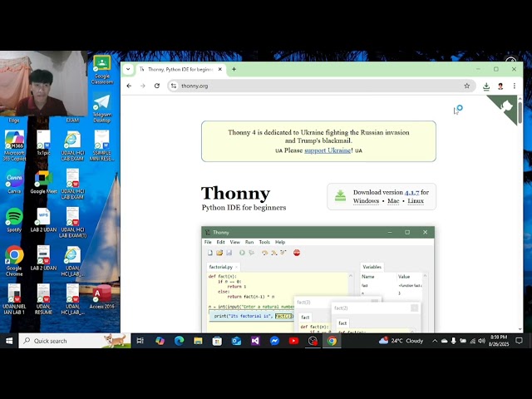Open Google Classroom desktop shortcut
The width and height of the screenshot is (532, 399).
(102, 70)
